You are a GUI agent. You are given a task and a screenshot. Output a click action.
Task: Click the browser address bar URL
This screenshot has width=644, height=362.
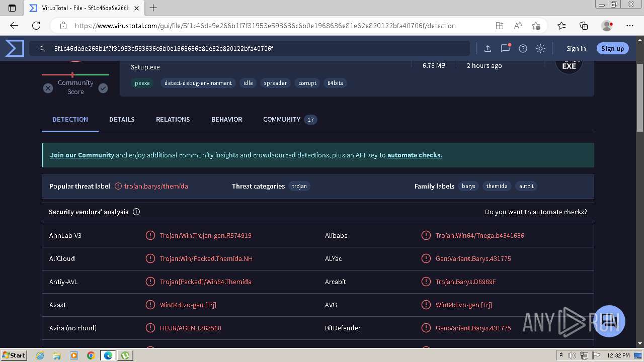(x=265, y=26)
